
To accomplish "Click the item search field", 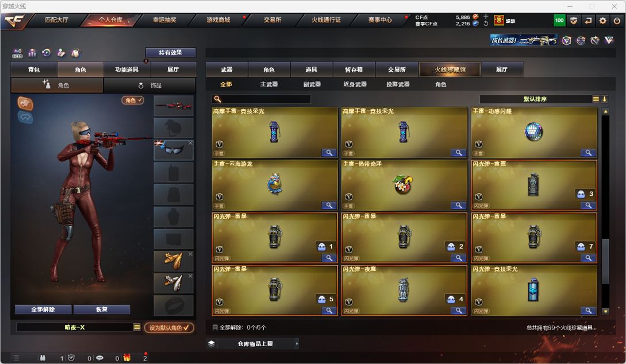I will pos(262,99).
